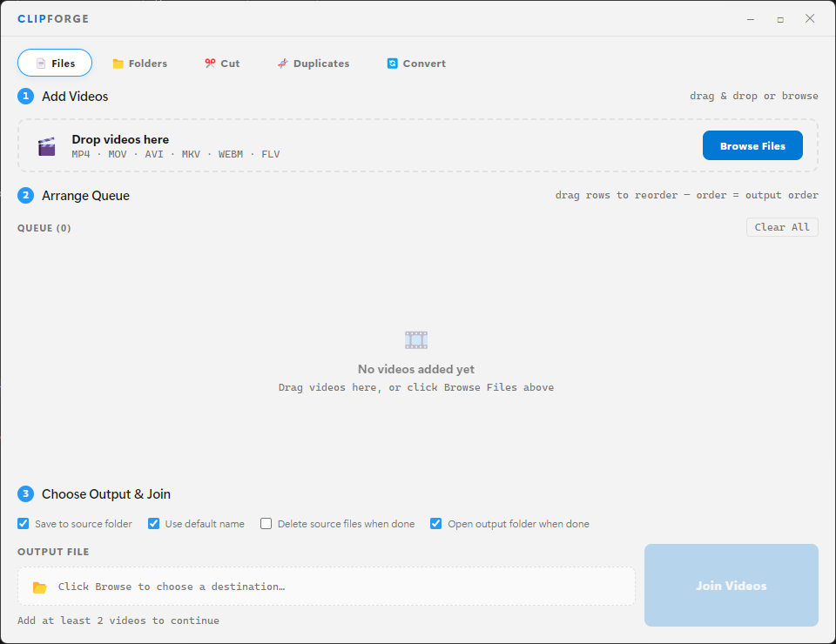This screenshot has height=644, width=836.
Task: Click the output folder icon
Action: pyautogui.click(x=40, y=587)
